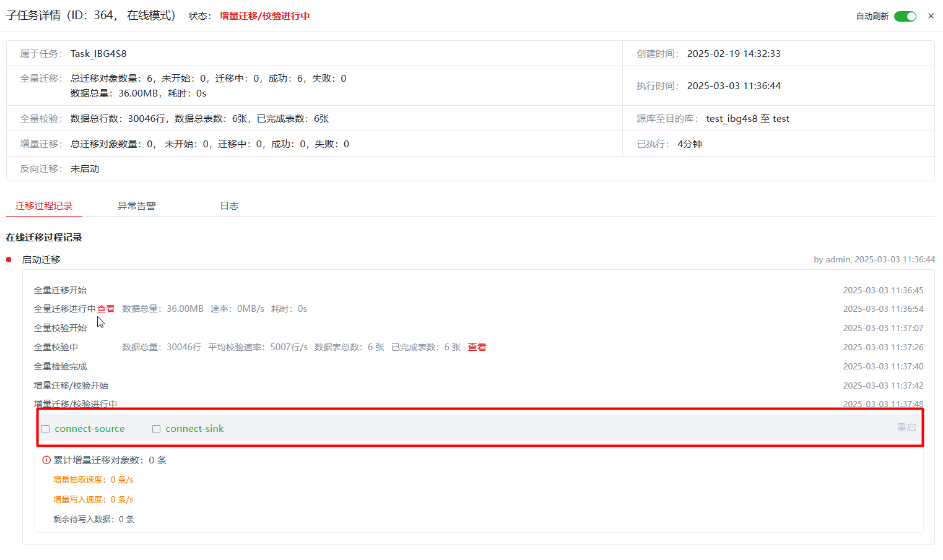Click the connect-source green label

pos(90,429)
